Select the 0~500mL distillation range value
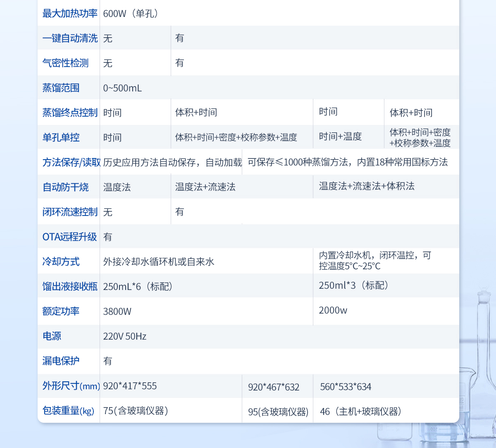Screen dimensions: 496x448 [122, 88]
